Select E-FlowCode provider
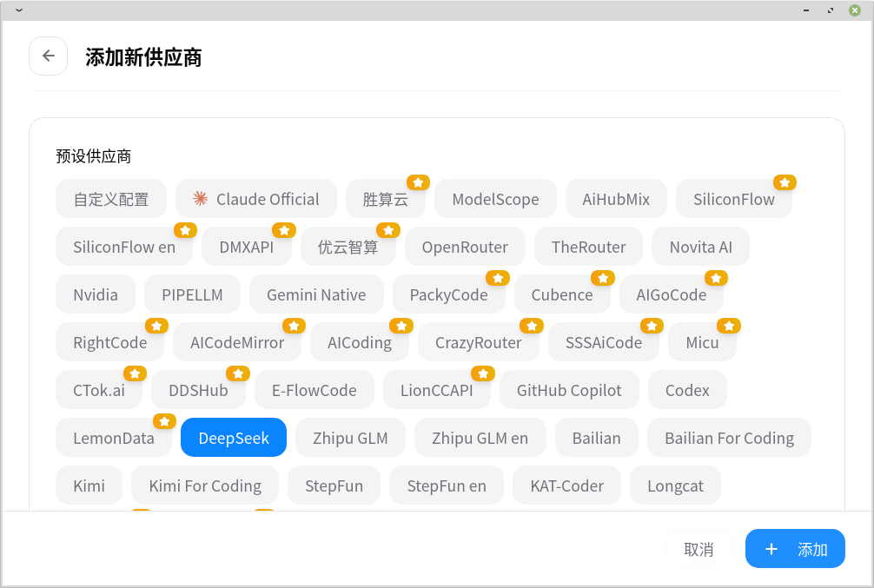Image resolution: width=874 pixels, height=588 pixels. pyautogui.click(x=315, y=390)
